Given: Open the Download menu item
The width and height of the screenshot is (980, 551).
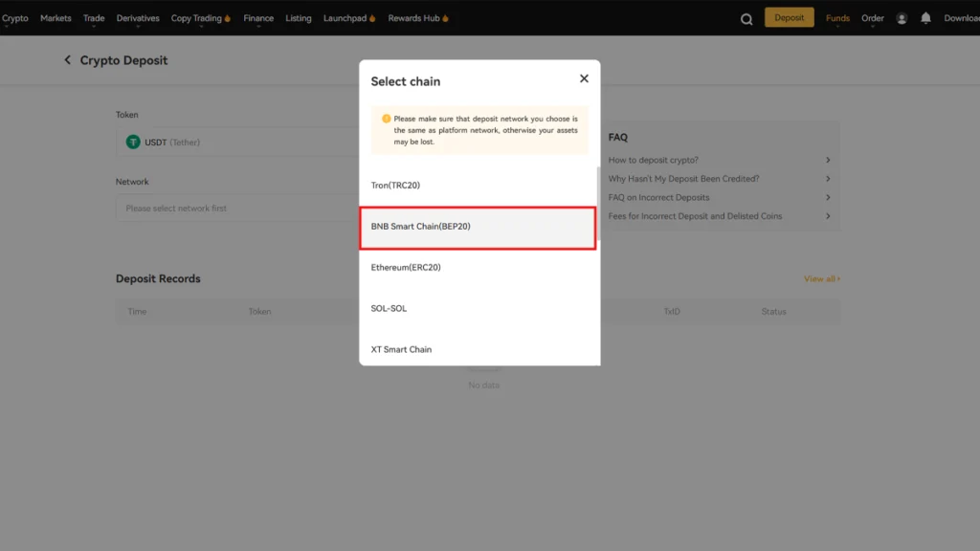Looking at the screenshot, I should (x=962, y=18).
